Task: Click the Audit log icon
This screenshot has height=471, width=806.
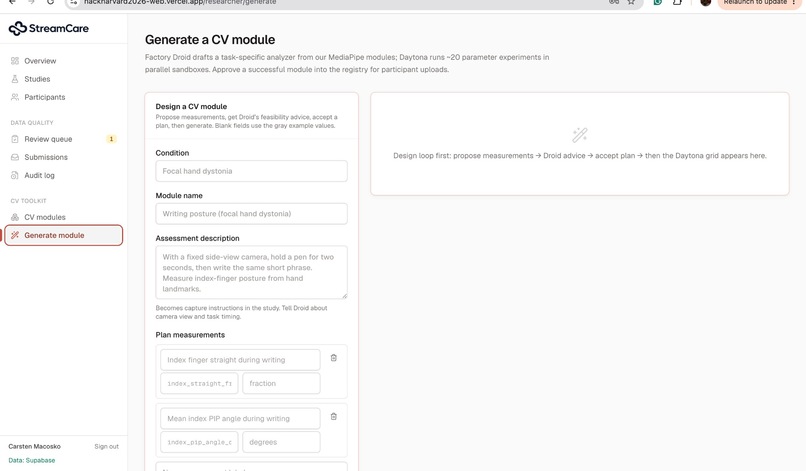Action: (x=15, y=175)
